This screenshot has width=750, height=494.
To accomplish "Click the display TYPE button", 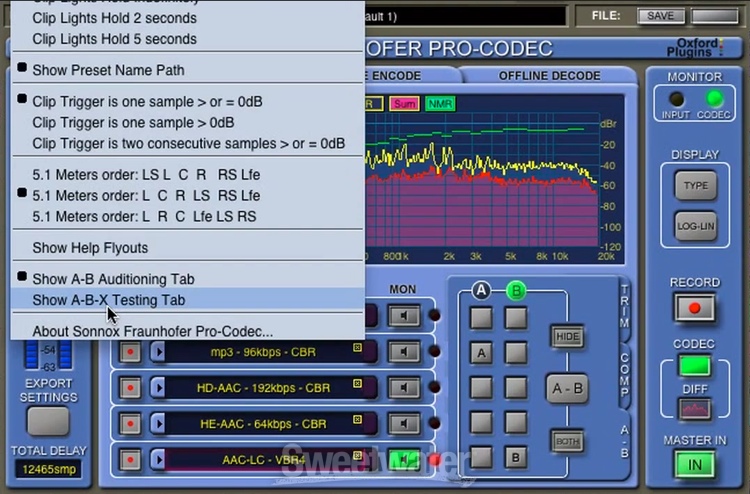I will (x=695, y=186).
